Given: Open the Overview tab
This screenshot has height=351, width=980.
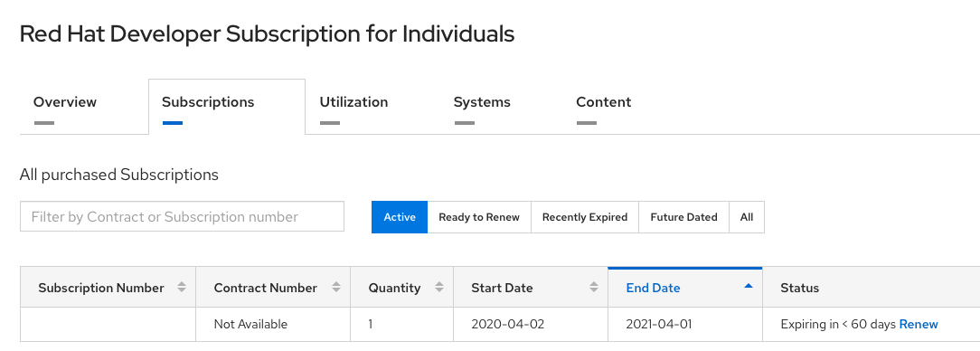Looking at the screenshot, I should click(65, 102).
